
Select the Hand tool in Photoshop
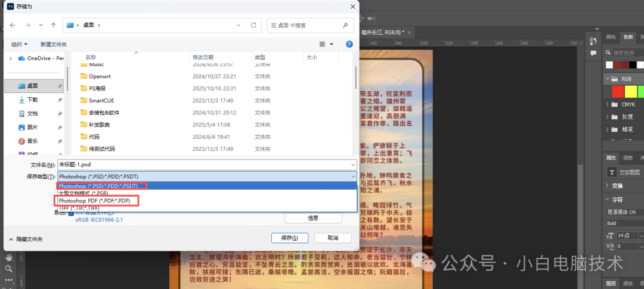8,258
